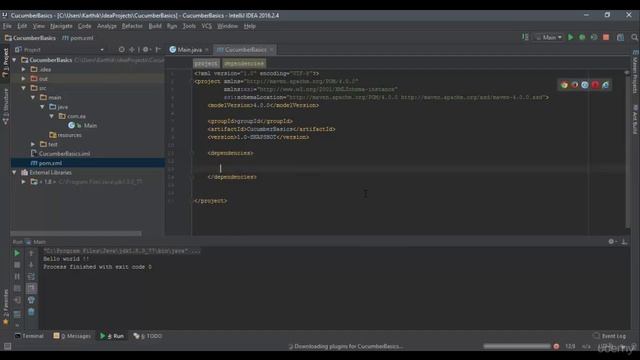Preview pom.xml in Safari browser icon
Image resolution: width=640 pixels, height=360 pixels.
tap(585, 85)
